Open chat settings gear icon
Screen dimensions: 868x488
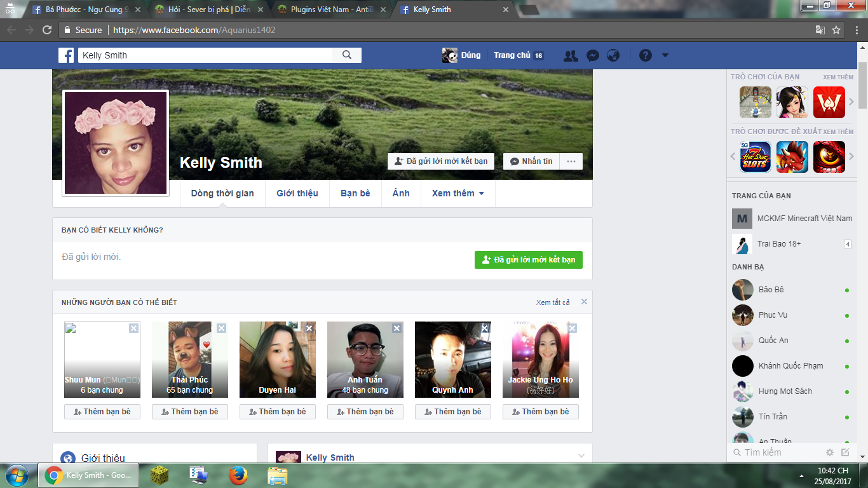[830, 452]
